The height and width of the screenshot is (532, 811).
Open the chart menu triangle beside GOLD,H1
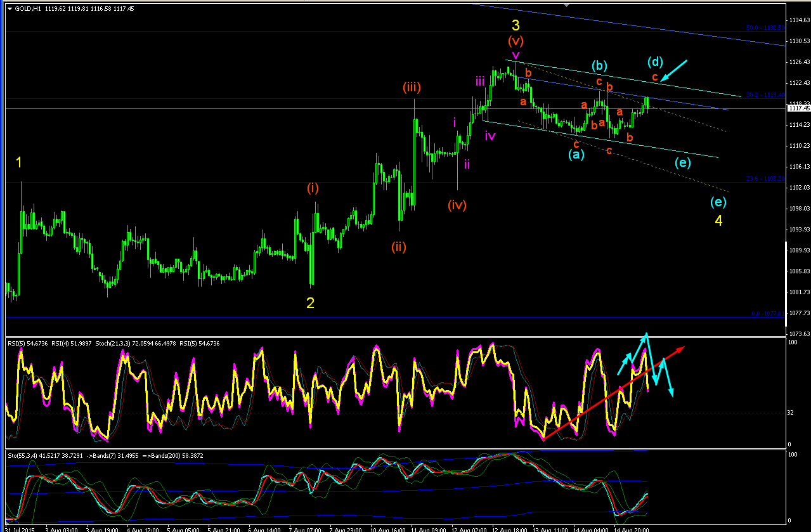tap(9, 9)
